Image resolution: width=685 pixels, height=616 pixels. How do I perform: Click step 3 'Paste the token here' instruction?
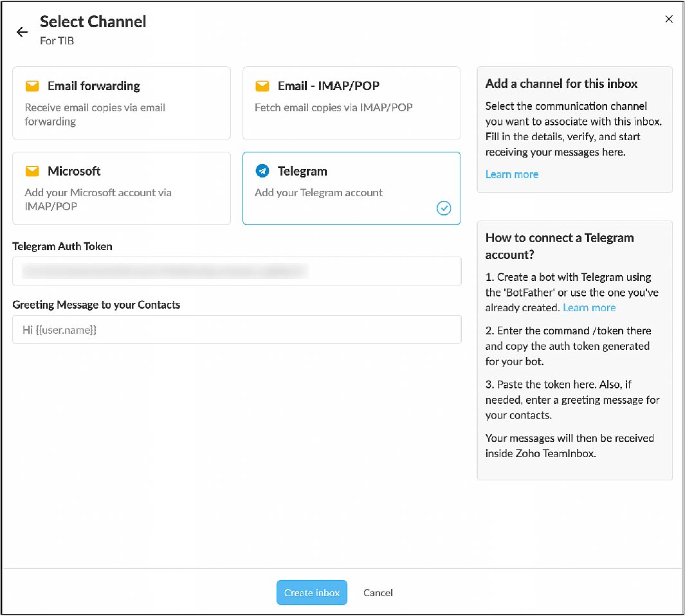pos(572,400)
